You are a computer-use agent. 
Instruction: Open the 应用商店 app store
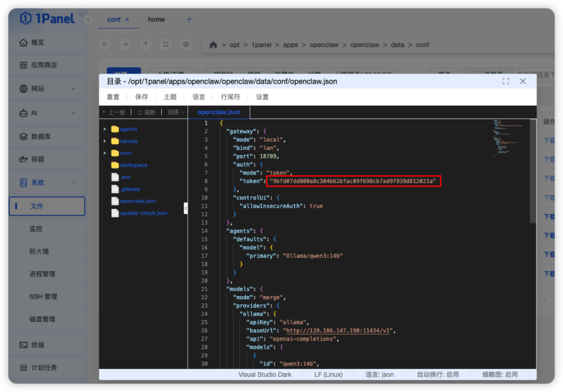[x=47, y=65]
